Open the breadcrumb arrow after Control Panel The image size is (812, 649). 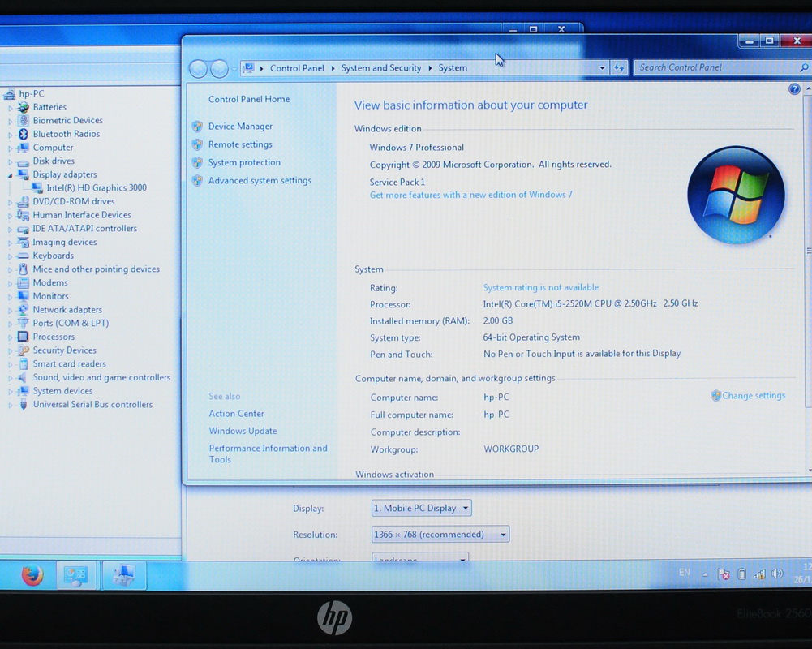pos(333,68)
